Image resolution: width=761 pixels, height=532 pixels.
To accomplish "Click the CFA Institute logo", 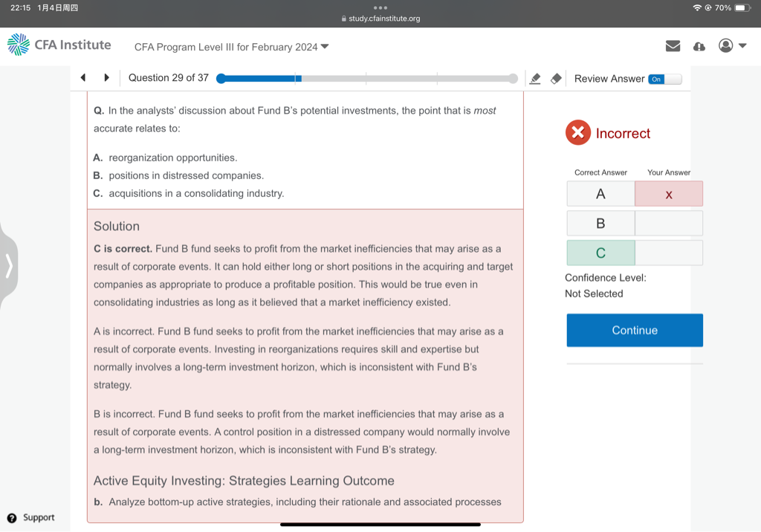I will click(x=59, y=45).
